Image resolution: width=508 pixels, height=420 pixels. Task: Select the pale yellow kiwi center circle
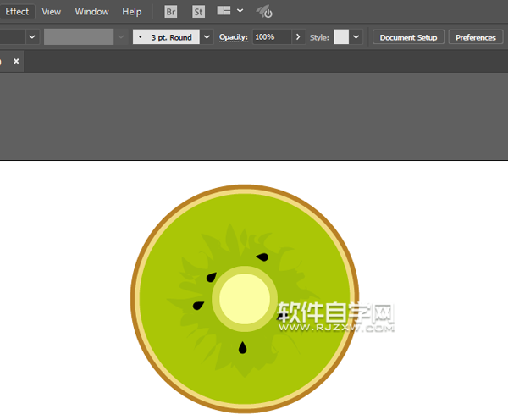[245, 299]
